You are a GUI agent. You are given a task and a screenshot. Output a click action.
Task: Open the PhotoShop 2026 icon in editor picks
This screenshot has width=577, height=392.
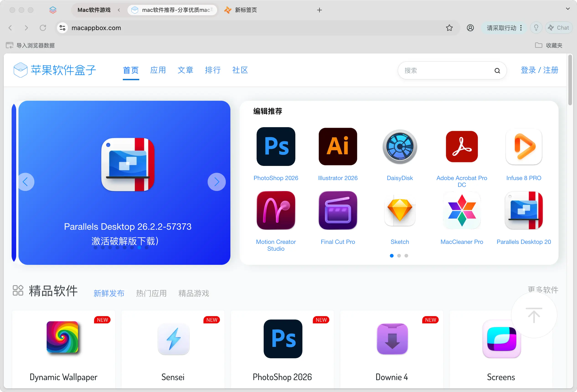pos(276,147)
